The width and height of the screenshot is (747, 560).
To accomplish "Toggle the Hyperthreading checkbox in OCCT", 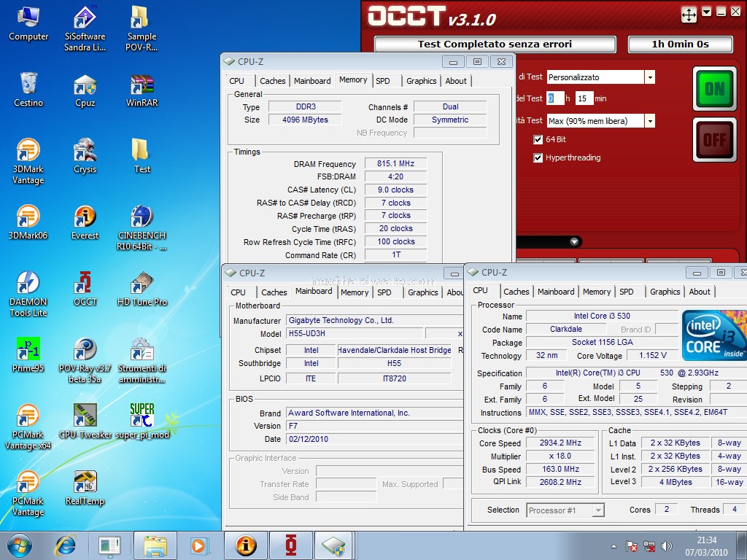I will [538, 157].
